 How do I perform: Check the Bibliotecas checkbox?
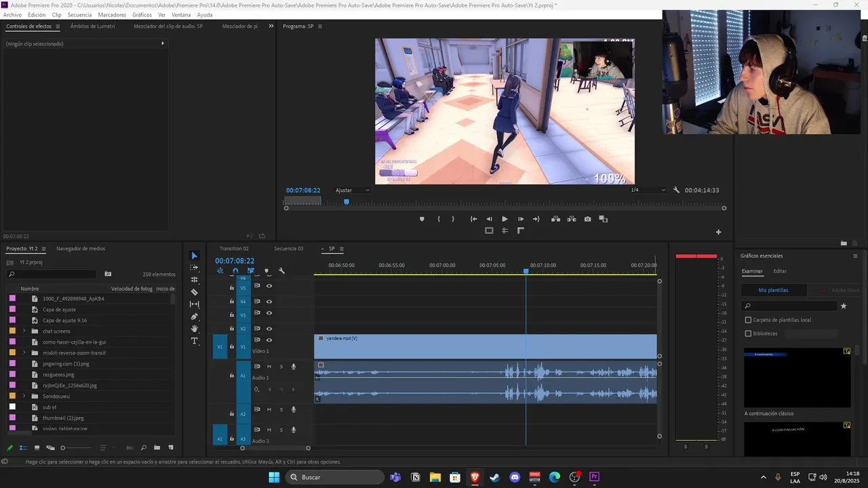(x=749, y=333)
